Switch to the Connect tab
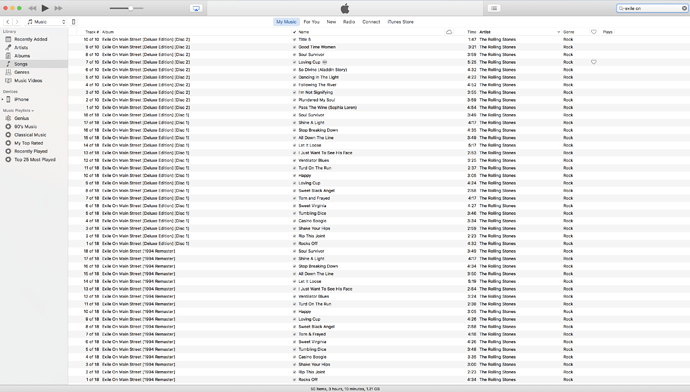 (x=371, y=22)
